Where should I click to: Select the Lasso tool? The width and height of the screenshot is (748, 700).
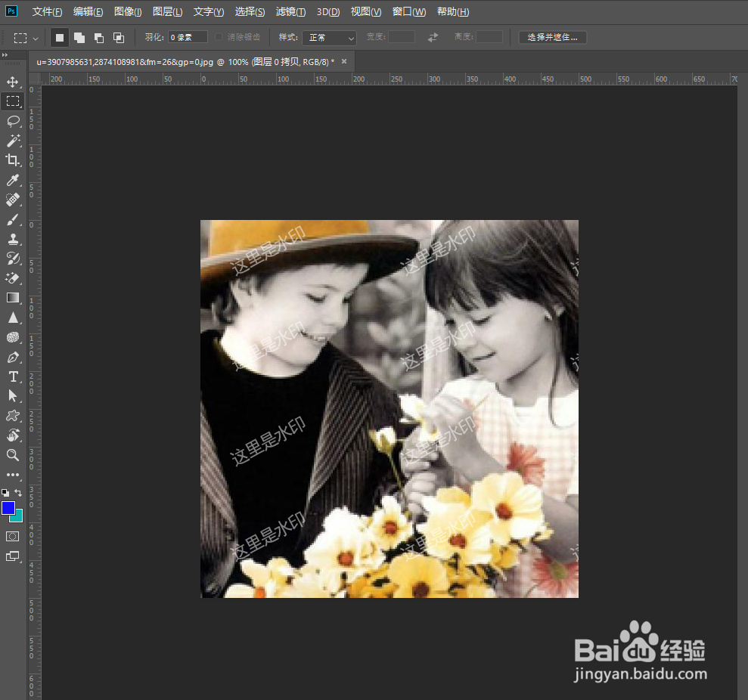(13, 121)
